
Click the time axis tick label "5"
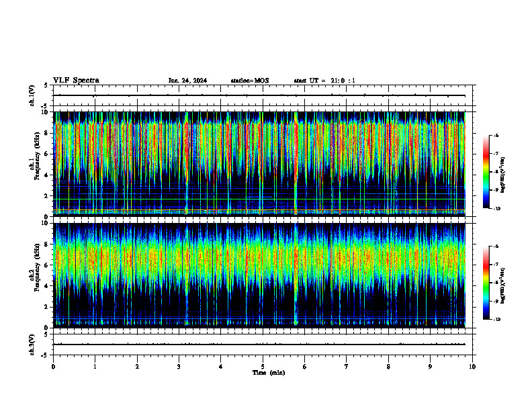click(263, 367)
